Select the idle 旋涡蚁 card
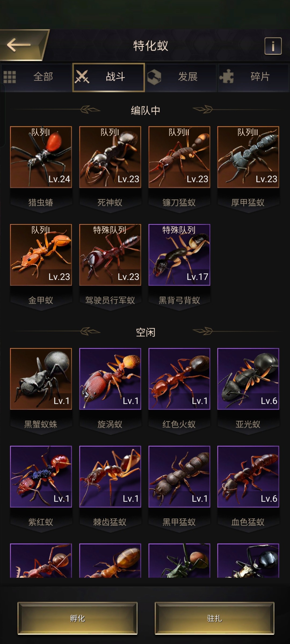The height and width of the screenshot is (644, 290). coord(110,379)
